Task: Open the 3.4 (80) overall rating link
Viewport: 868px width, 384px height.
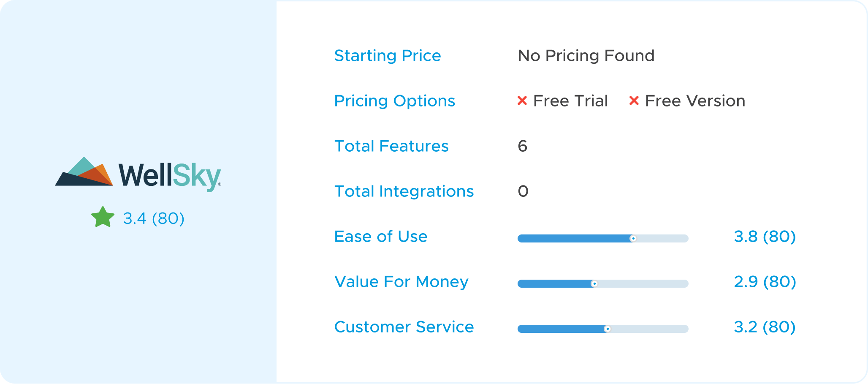Action: 154,218
